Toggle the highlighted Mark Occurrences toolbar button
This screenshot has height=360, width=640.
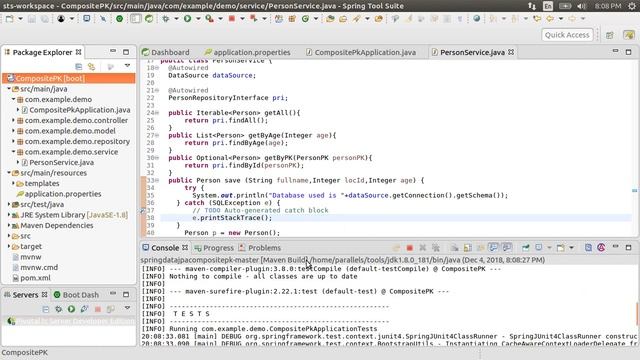pos(136,19)
